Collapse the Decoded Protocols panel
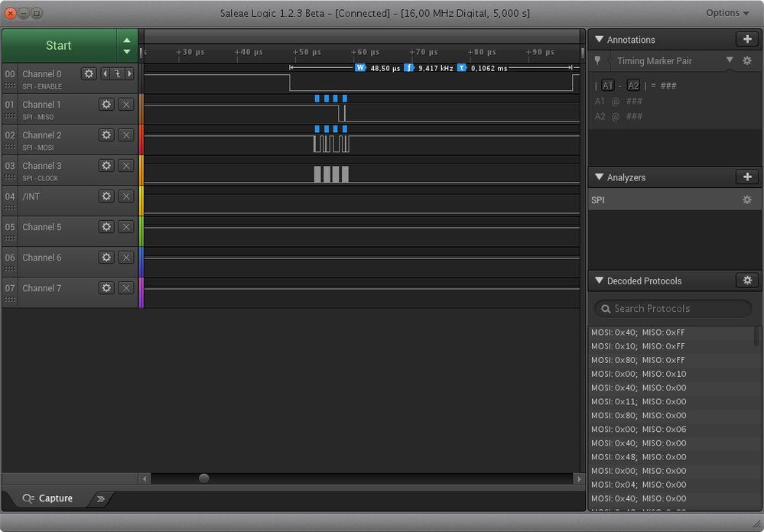Viewport: 764px width, 532px height. click(x=599, y=281)
